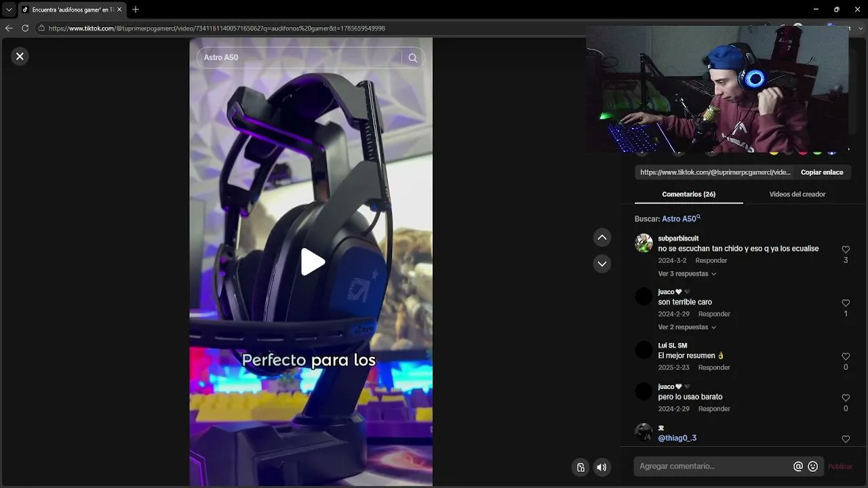
Task: Click the Copiar enlace button
Action: click(x=822, y=172)
